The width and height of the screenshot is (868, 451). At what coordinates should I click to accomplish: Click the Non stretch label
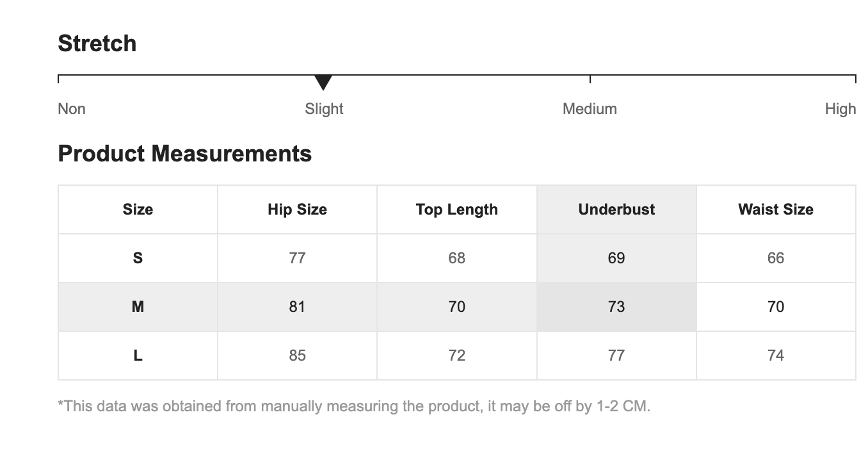(72, 109)
